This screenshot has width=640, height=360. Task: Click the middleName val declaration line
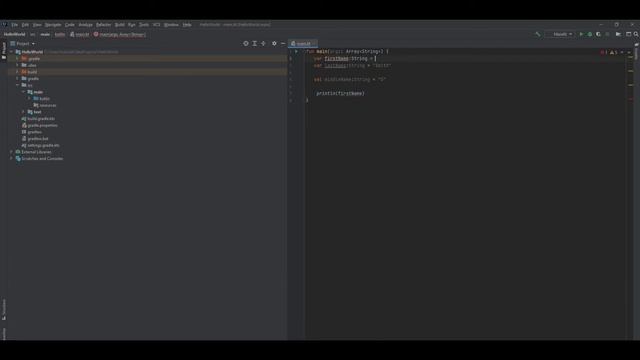pos(350,80)
